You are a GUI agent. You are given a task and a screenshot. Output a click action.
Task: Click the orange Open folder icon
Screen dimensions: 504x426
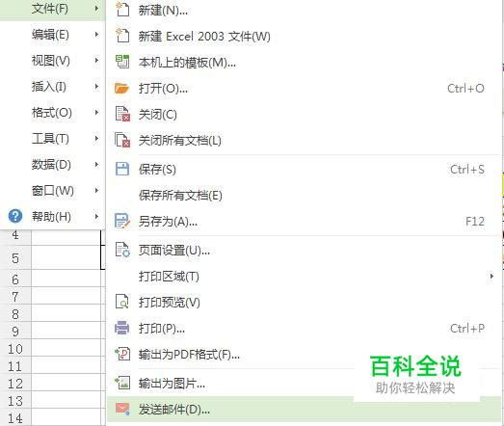[x=122, y=88]
